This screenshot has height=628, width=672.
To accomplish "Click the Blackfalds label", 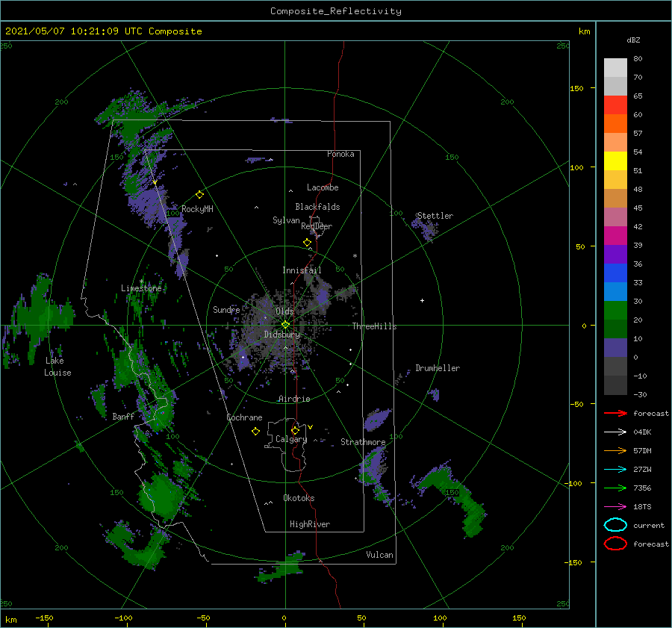I will [317, 207].
